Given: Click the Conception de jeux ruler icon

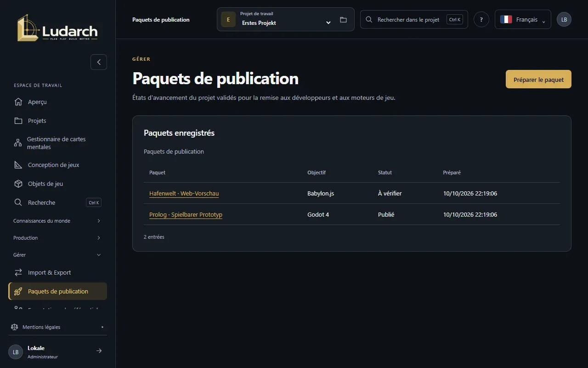Looking at the screenshot, I should 18,165.
